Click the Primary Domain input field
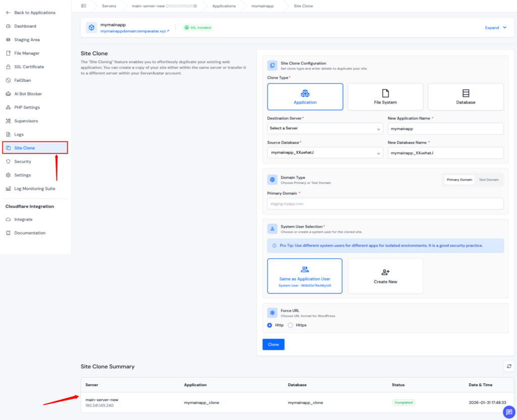The height and width of the screenshot is (420, 517). click(x=385, y=204)
